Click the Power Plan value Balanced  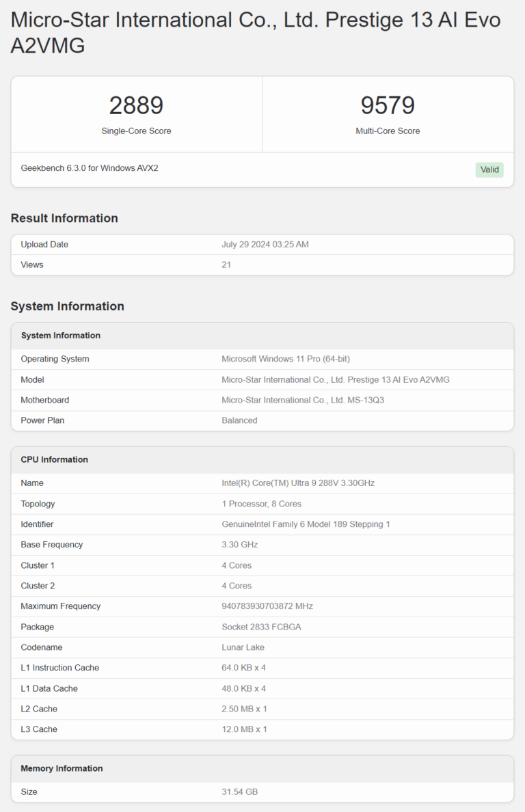pos(239,420)
